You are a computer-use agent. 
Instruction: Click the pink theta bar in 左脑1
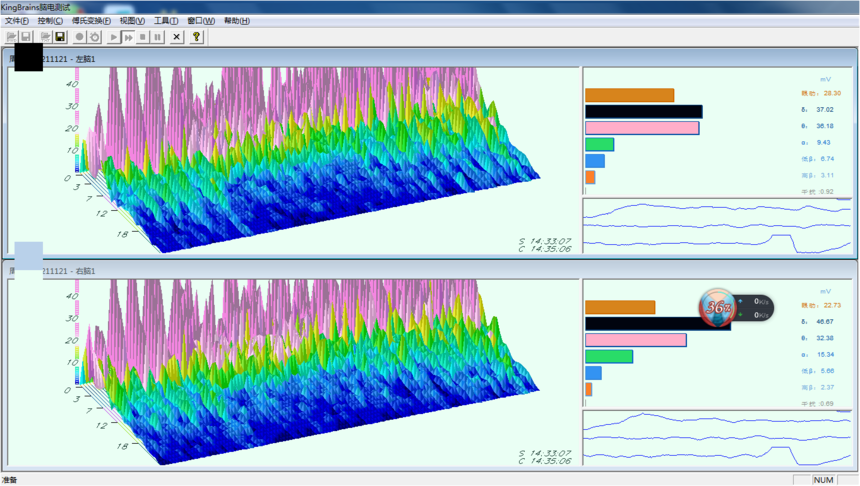coord(642,128)
